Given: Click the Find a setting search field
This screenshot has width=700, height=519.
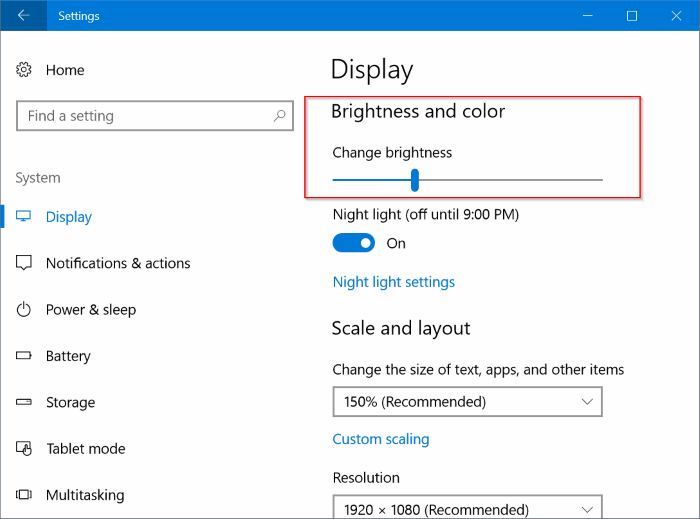Looking at the screenshot, I should pos(155,116).
